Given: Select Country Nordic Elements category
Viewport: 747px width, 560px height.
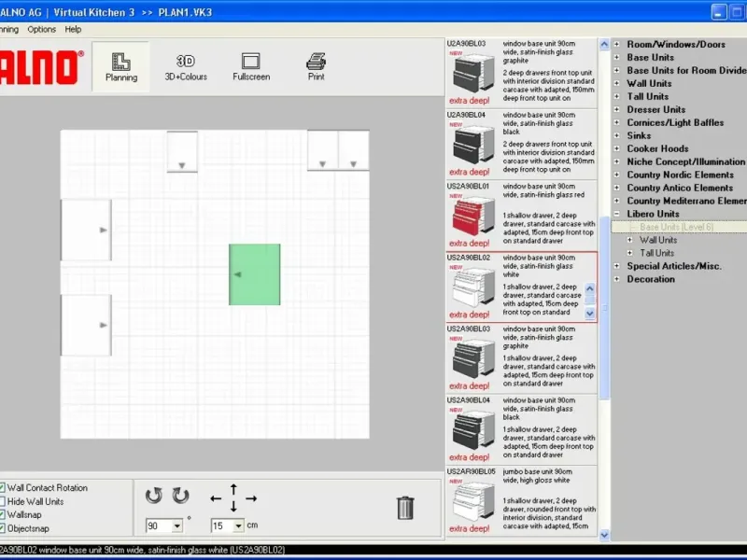Looking at the screenshot, I should [x=680, y=175].
